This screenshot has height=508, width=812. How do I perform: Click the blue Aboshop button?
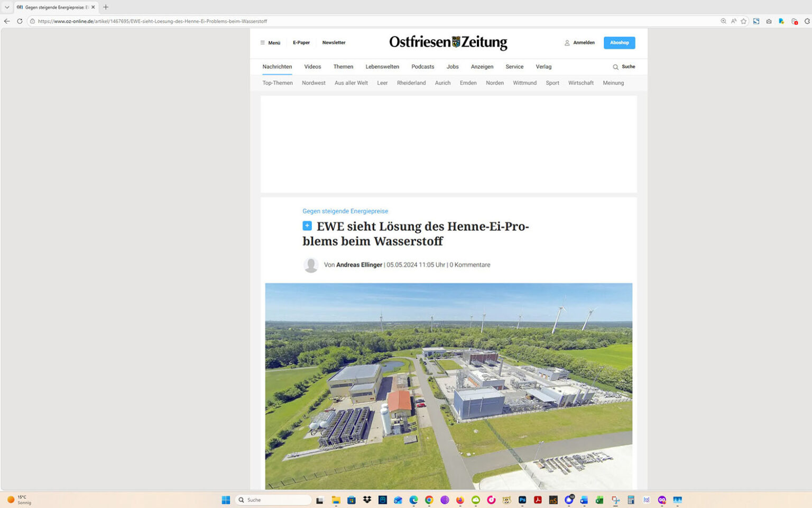[619, 42]
